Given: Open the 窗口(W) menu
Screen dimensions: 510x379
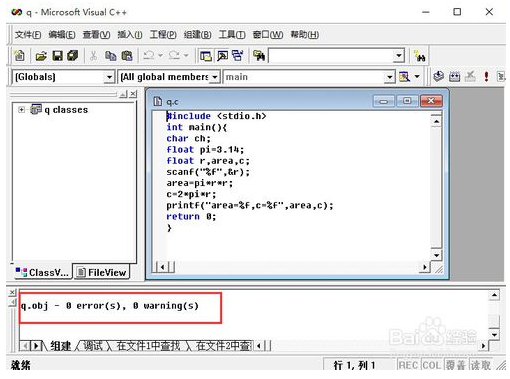Looking at the screenshot, I should (268, 35).
